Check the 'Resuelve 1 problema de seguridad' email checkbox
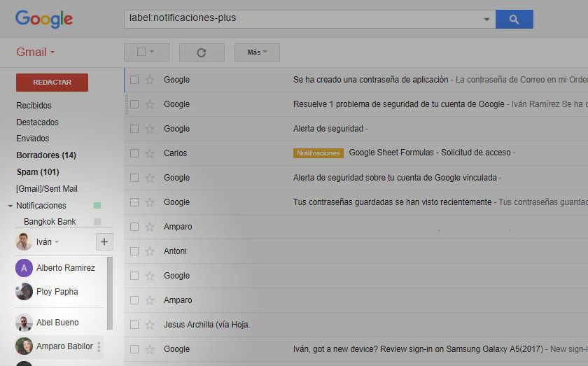The image size is (588, 366). pyautogui.click(x=134, y=104)
